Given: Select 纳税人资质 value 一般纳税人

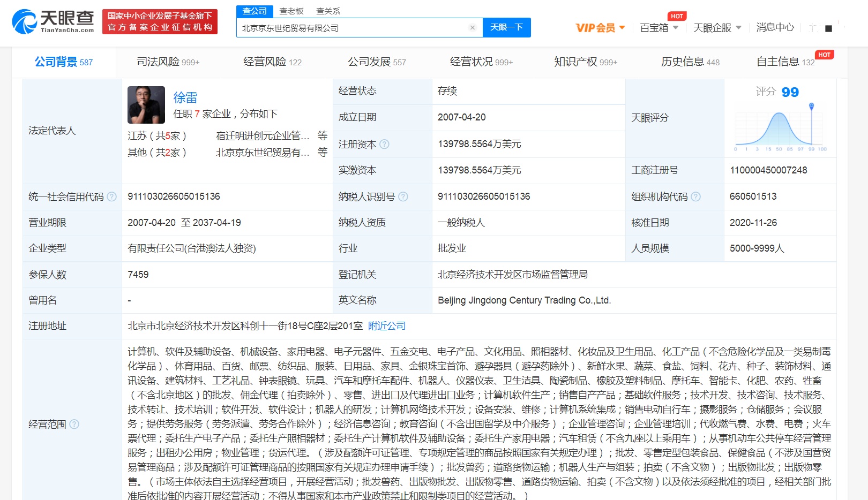Looking at the screenshot, I should (461, 223).
